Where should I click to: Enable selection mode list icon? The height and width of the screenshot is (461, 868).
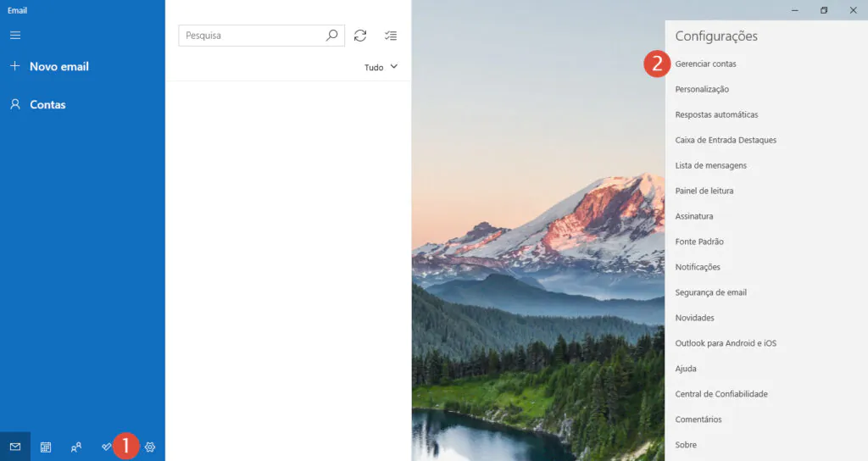point(391,36)
